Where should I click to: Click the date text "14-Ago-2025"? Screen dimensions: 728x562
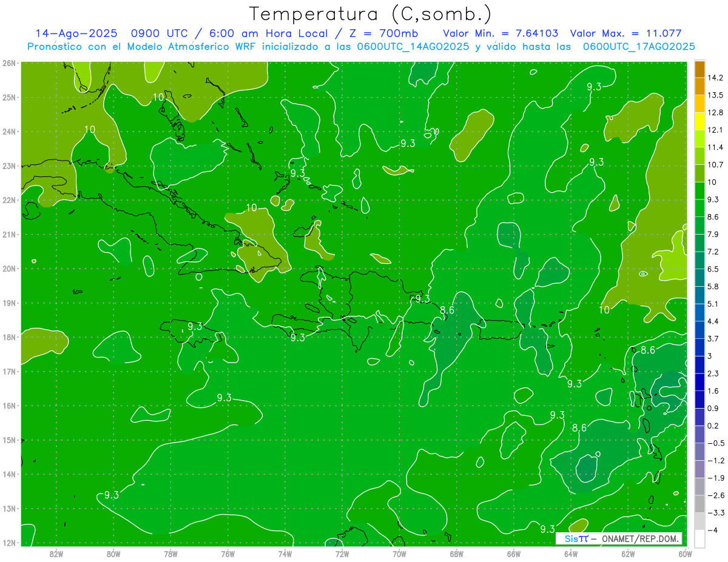point(77,33)
